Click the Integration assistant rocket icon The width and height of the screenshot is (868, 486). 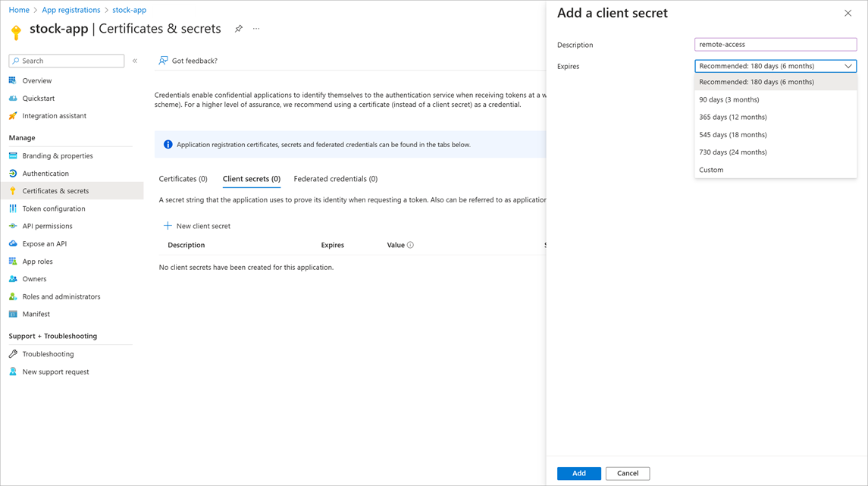pyautogui.click(x=13, y=116)
